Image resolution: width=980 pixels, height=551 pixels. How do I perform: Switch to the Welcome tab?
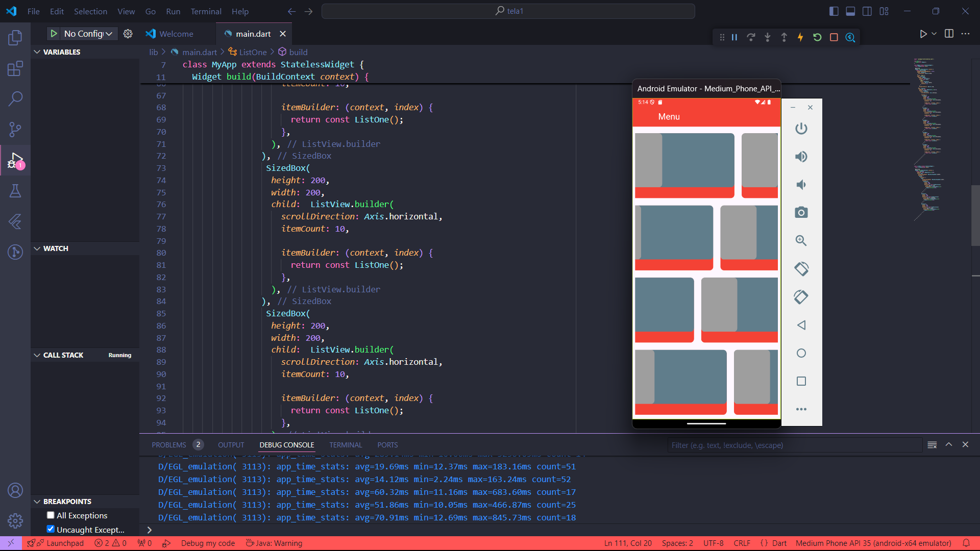pyautogui.click(x=176, y=34)
